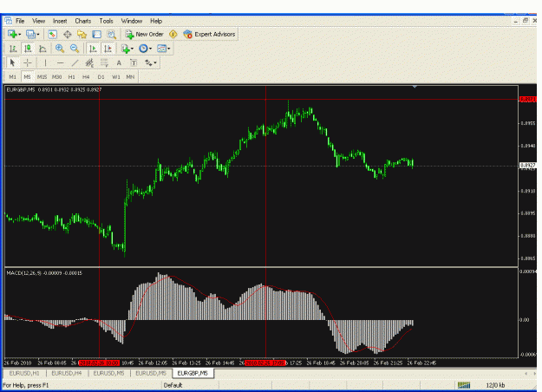Switch to the EURUSD,H4 chart tab
Screen dimensions: 542x392
(67, 373)
